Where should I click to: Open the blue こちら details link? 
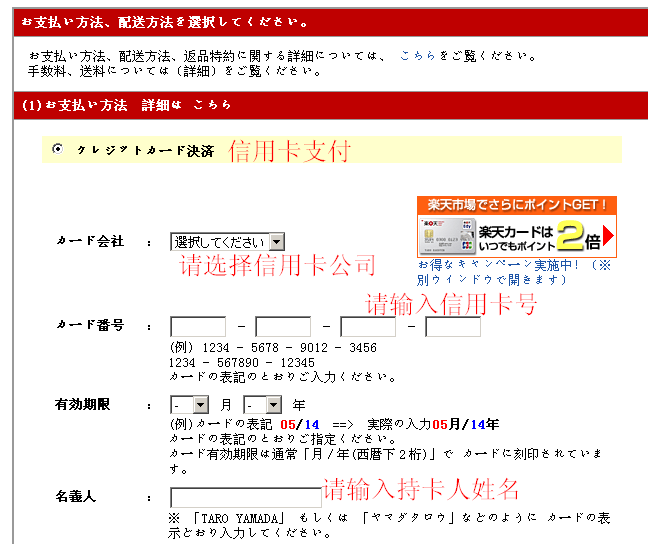[417, 56]
